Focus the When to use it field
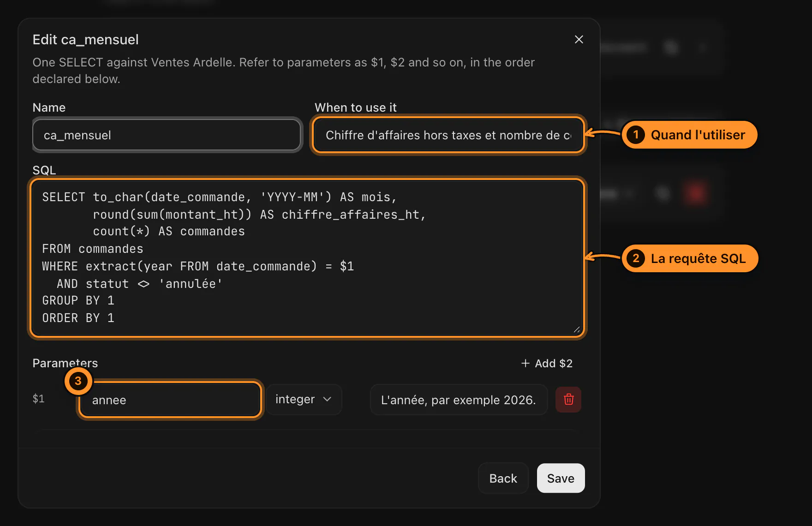The width and height of the screenshot is (812, 526). [448, 135]
